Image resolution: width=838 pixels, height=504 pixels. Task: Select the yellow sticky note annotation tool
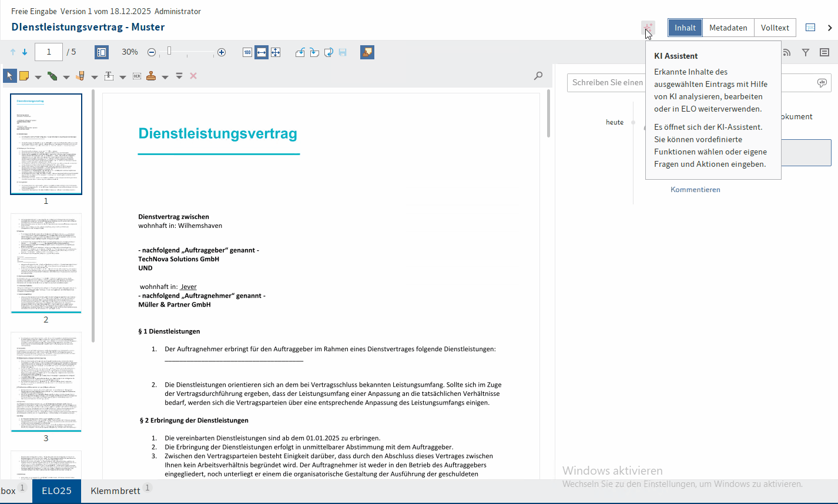[24, 76]
